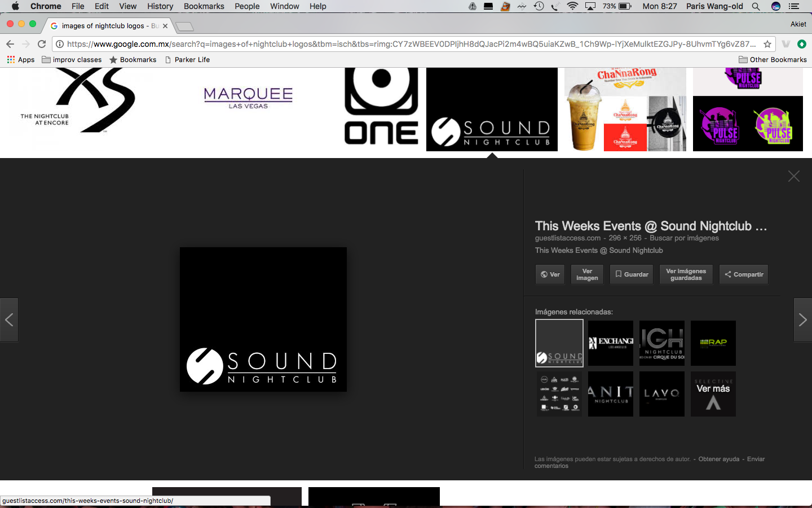Bookmark this page with the star icon
The height and width of the screenshot is (508, 812).
coord(767,44)
